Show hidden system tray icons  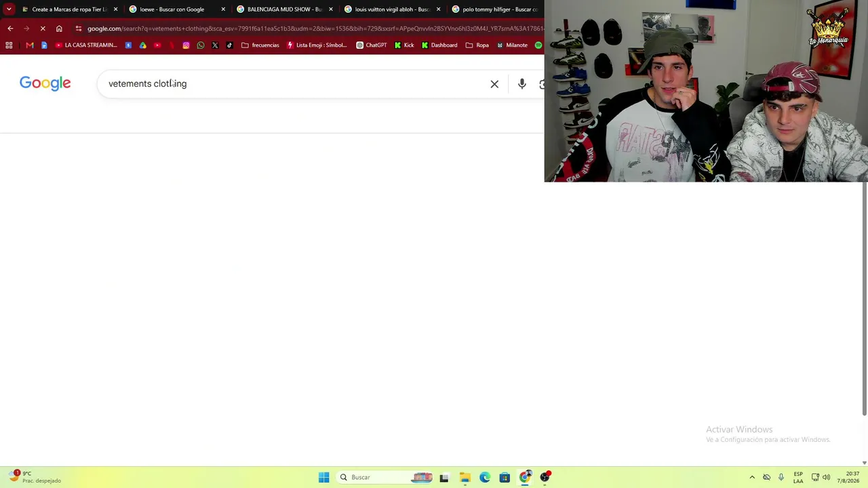[x=752, y=477]
